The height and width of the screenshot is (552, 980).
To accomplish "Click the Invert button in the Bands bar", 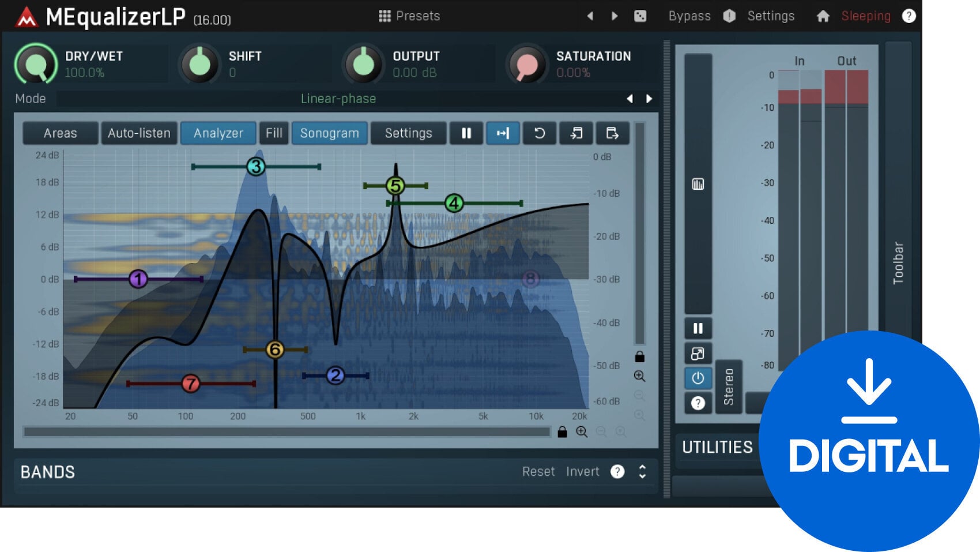I will tap(582, 472).
